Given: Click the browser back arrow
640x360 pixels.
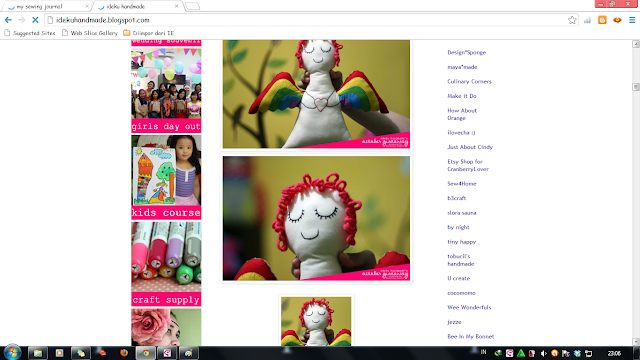Looking at the screenshot, I should point(8,20).
